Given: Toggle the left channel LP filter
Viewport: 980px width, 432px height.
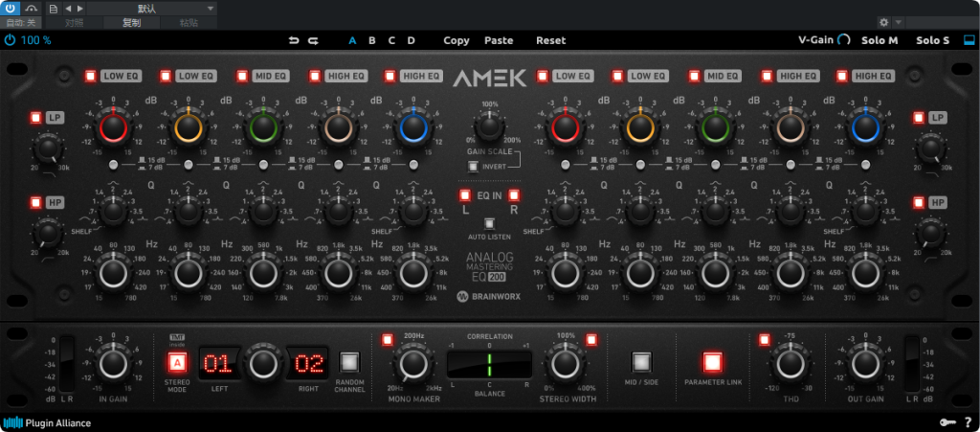Looking at the screenshot, I should (x=35, y=118).
